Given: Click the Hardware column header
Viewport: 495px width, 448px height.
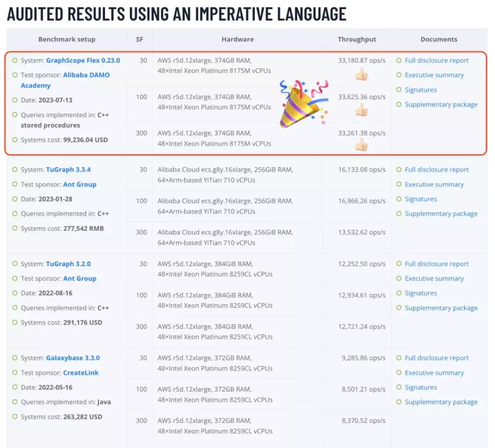Looking at the screenshot, I should 238,40.
